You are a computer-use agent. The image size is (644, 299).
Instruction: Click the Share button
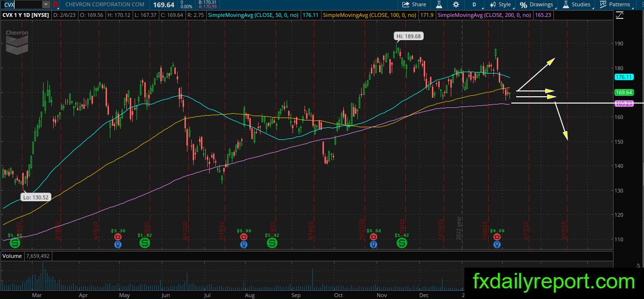tap(414, 4)
